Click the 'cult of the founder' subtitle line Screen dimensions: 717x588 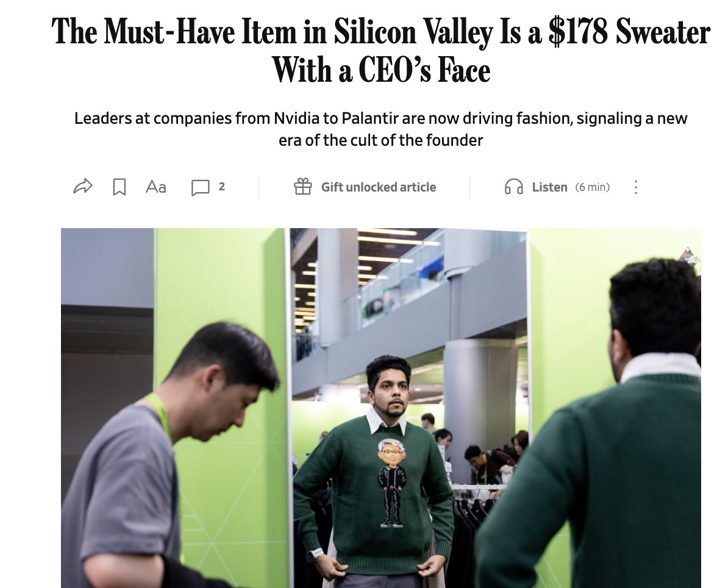(381, 140)
